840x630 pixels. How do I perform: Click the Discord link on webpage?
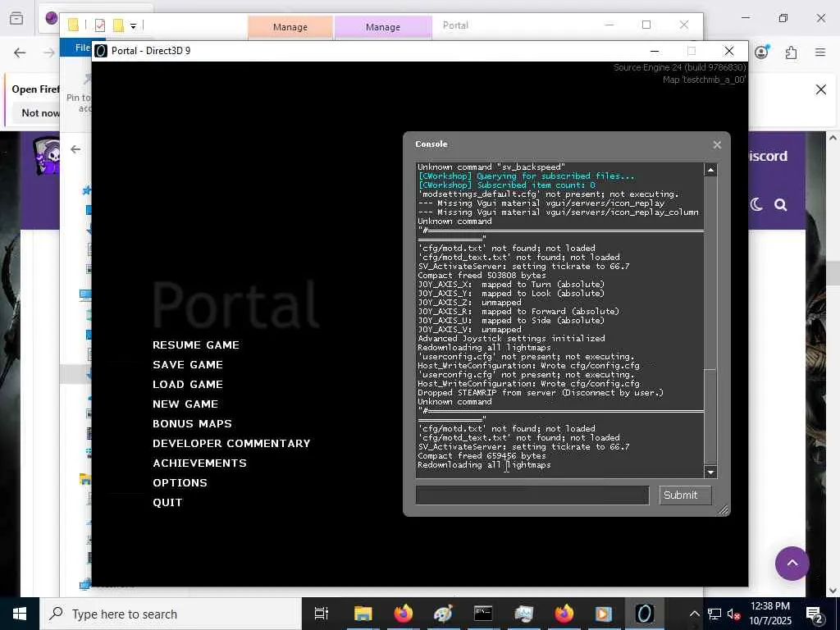tap(768, 156)
